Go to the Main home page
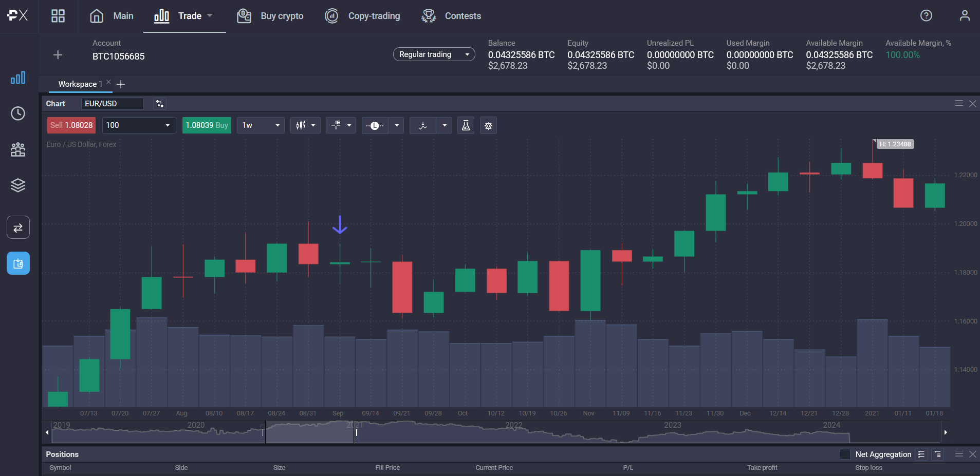Image resolution: width=980 pixels, height=476 pixels. 112,16
